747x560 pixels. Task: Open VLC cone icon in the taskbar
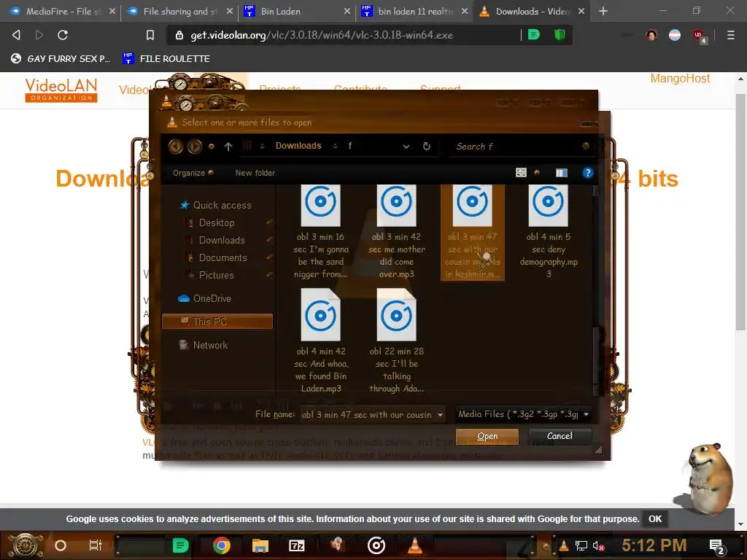[415, 545]
